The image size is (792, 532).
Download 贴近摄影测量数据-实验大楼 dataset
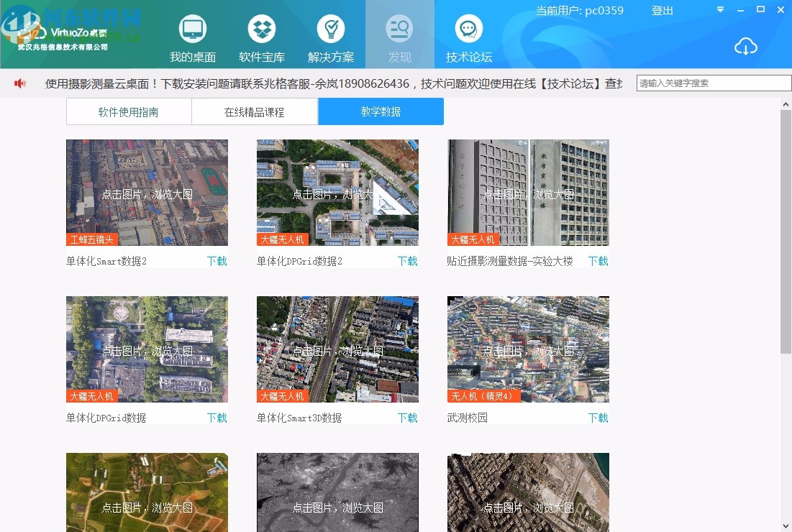coord(598,262)
